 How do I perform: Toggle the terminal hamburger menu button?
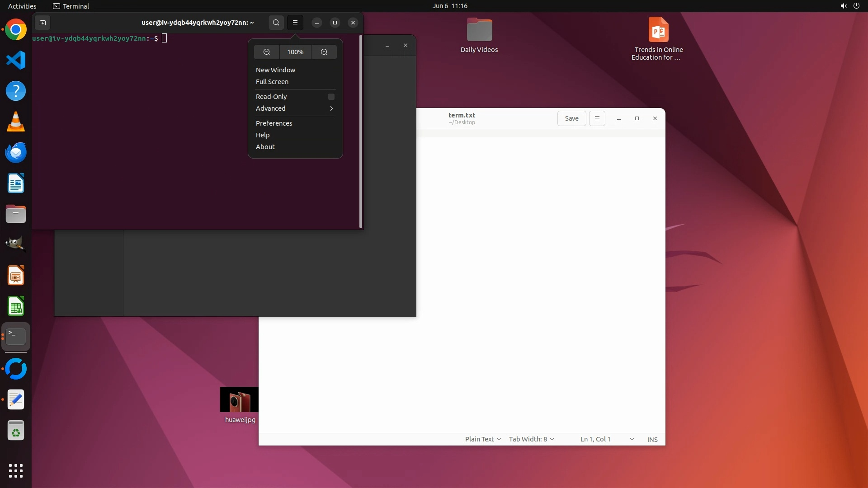click(x=295, y=23)
